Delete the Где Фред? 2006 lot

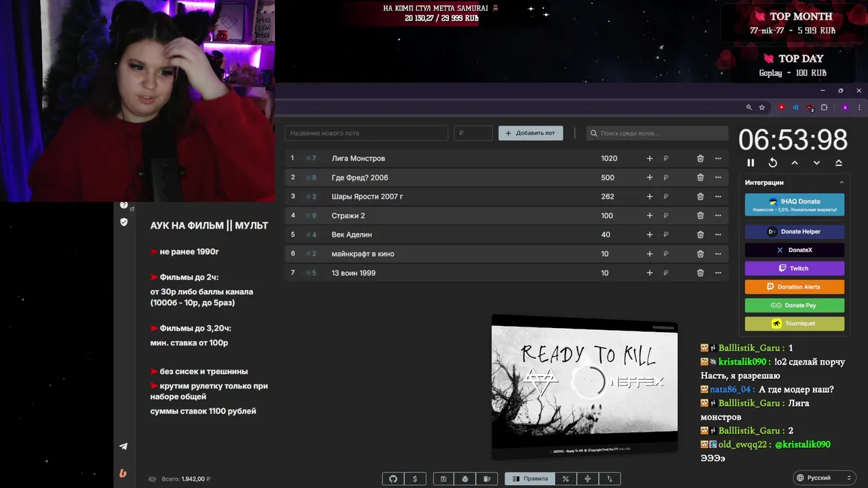click(x=701, y=178)
